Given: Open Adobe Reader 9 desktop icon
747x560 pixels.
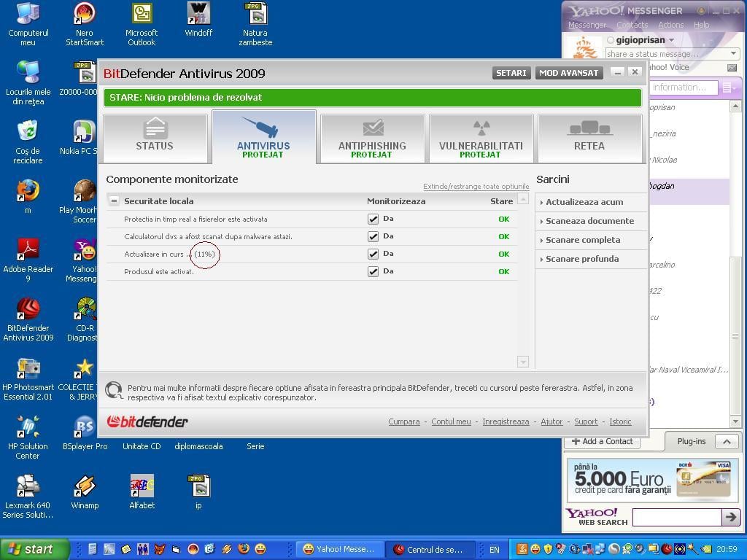Looking at the screenshot, I should coord(28,261).
